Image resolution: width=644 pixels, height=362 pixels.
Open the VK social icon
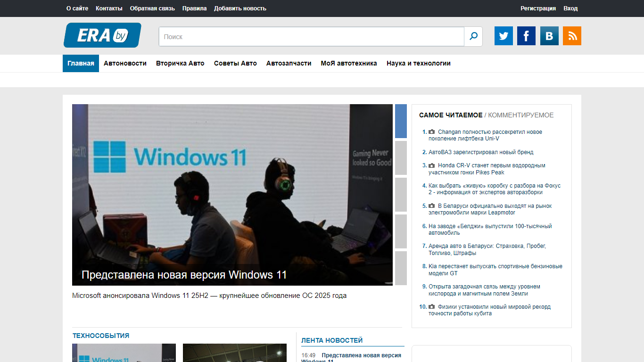[549, 36]
